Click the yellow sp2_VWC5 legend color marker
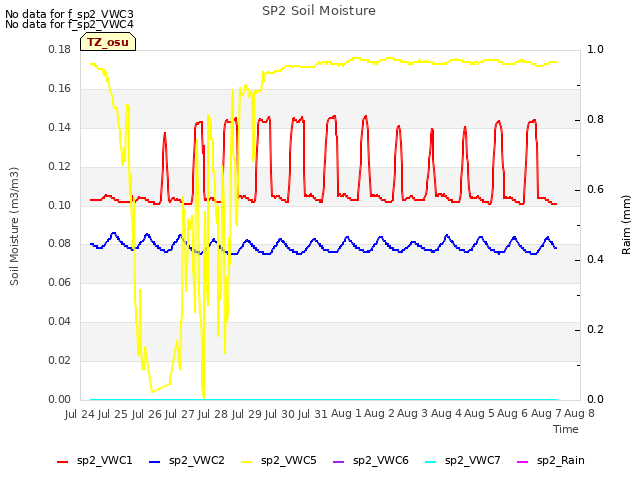Image resolution: width=640 pixels, height=480 pixels. coord(247,462)
